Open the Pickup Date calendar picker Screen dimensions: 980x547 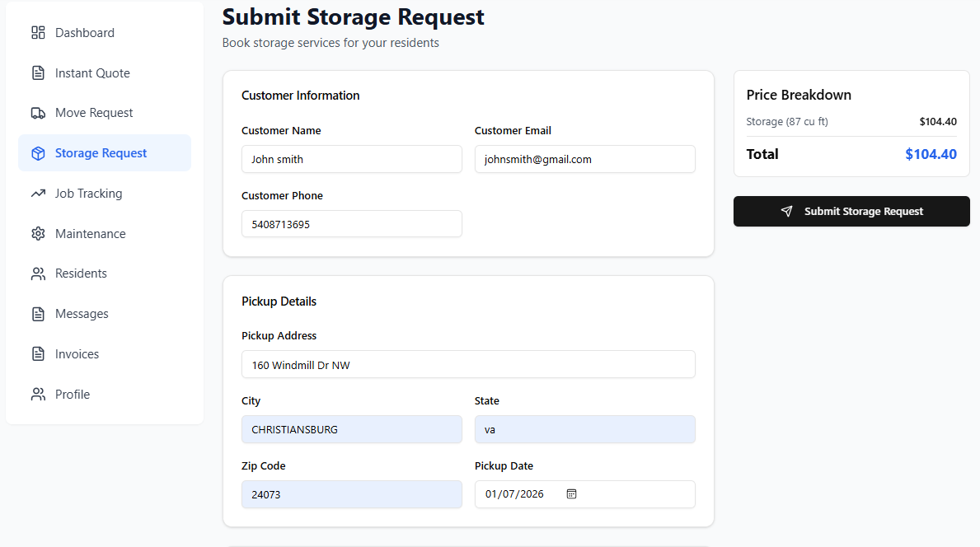coord(573,494)
